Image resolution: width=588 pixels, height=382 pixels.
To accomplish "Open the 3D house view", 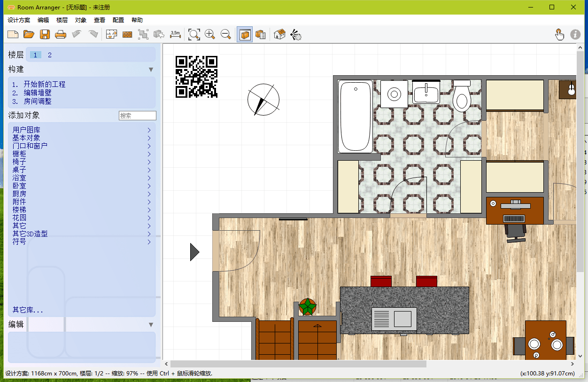I will [x=279, y=34].
